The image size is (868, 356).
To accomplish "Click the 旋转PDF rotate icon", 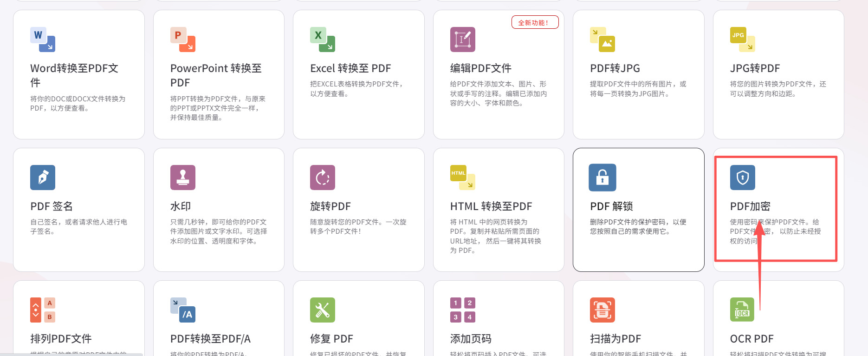I will 323,178.
